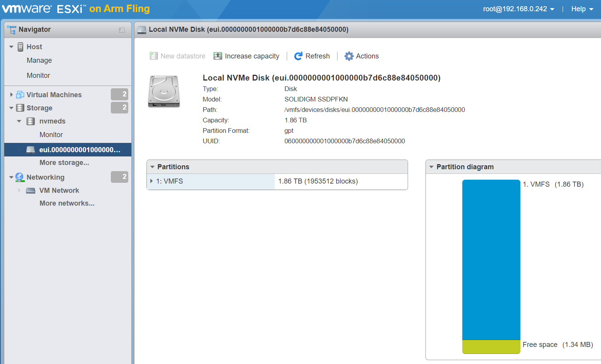The width and height of the screenshot is (601, 364).
Task: Collapse the Host tree node
Action: (x=11, y=47)
